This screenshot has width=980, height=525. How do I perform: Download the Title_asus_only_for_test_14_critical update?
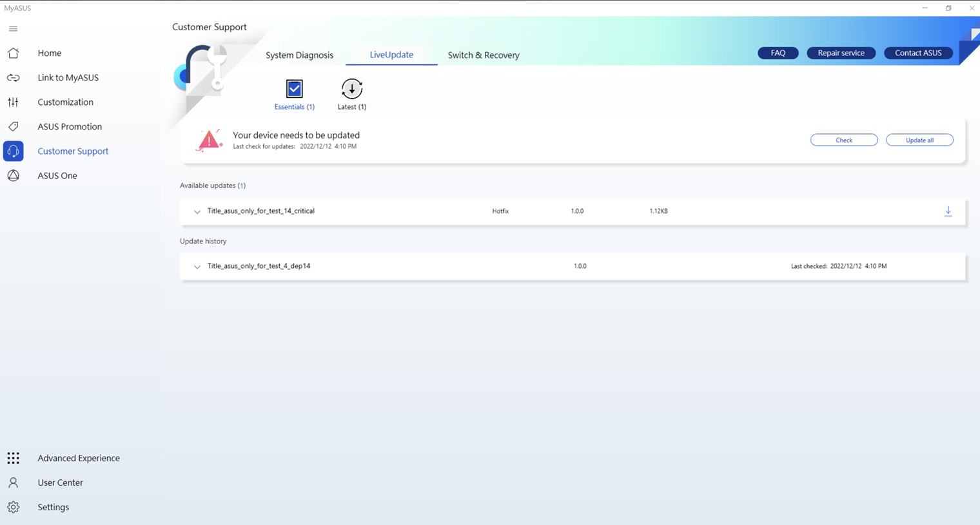pyautogui.click(x=948, y=211)
